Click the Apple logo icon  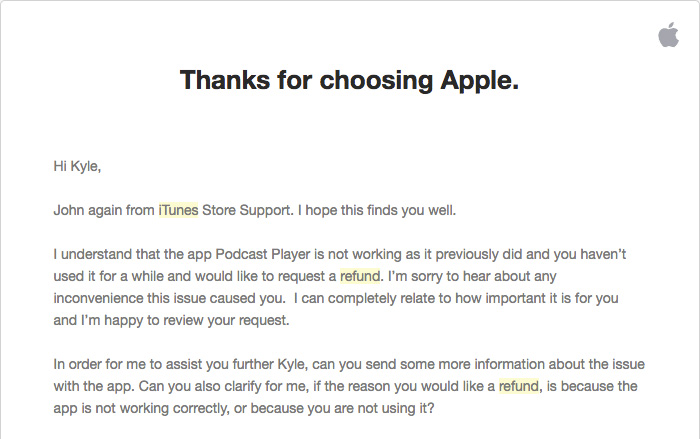point(667,36)
